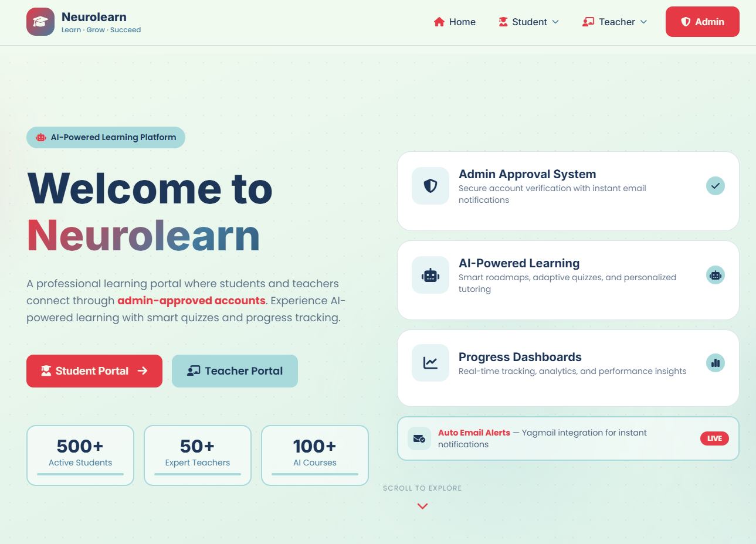Toggle the checkmark on Admin Approval System card
This screenshot has height=544, width=756.
(715, 186)
